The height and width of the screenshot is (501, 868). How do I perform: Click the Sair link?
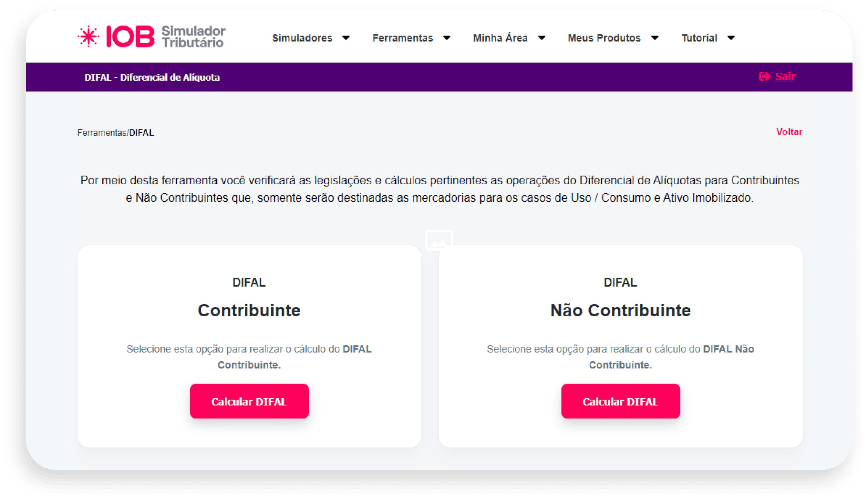[785, 77]
